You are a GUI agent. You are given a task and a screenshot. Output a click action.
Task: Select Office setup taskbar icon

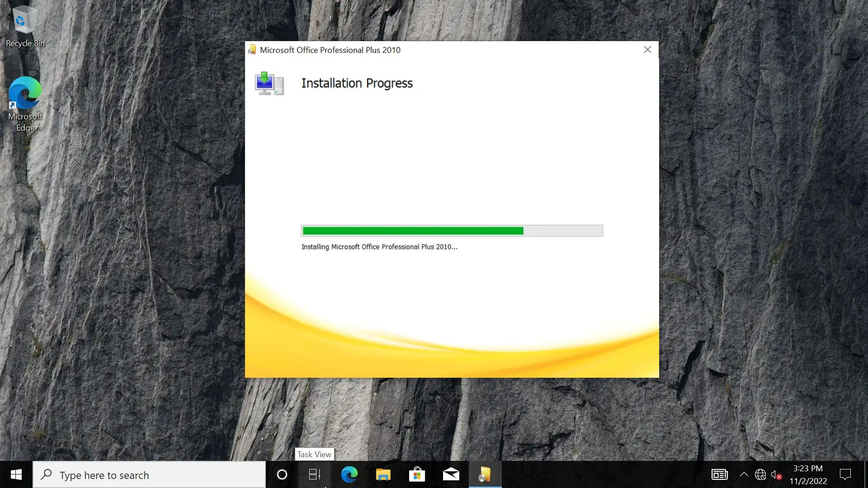485,474
